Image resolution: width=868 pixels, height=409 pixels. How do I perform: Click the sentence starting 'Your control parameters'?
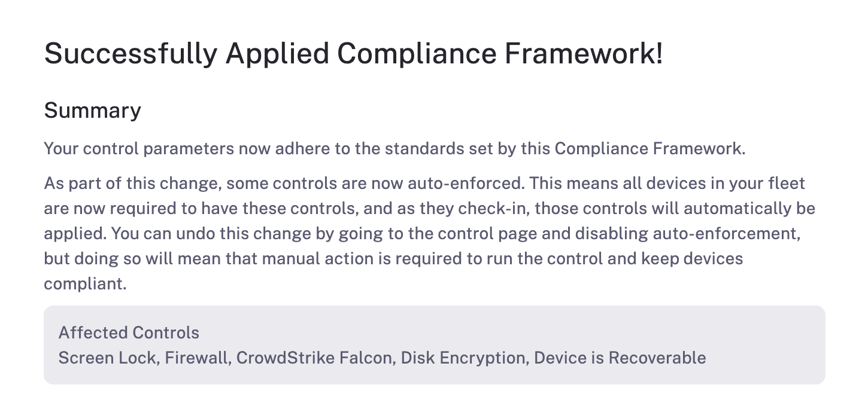[394, 148]
